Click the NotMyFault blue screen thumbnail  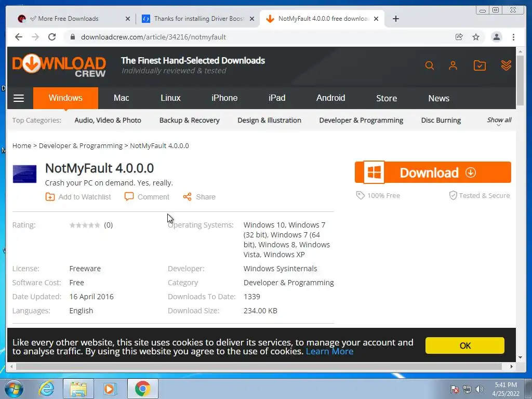pos(24,174)
